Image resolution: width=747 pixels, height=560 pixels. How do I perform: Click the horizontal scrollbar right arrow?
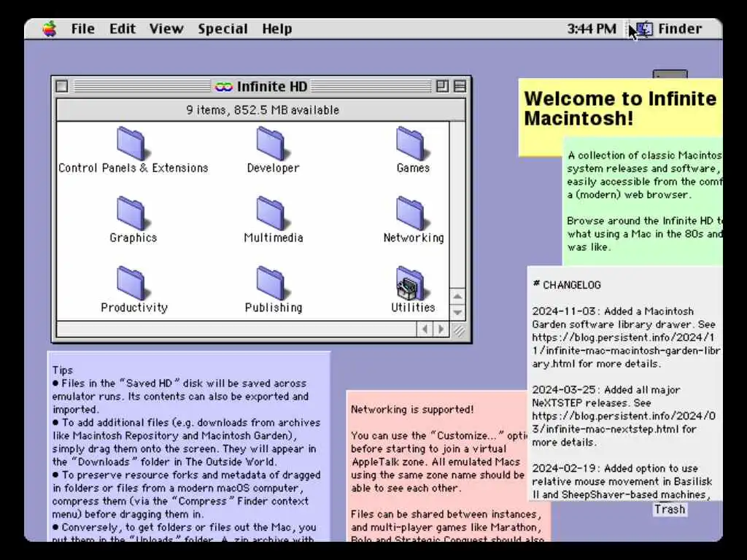pos(441,329)
